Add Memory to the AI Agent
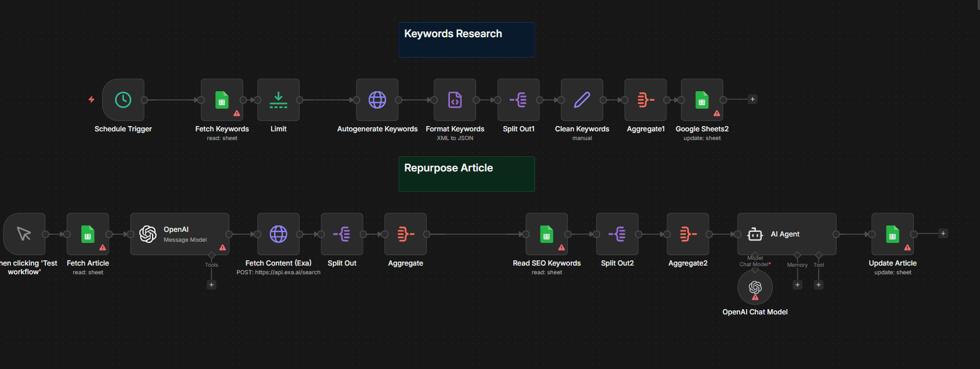The height and width of the screenshot is (369, 980). click(797, 285)
